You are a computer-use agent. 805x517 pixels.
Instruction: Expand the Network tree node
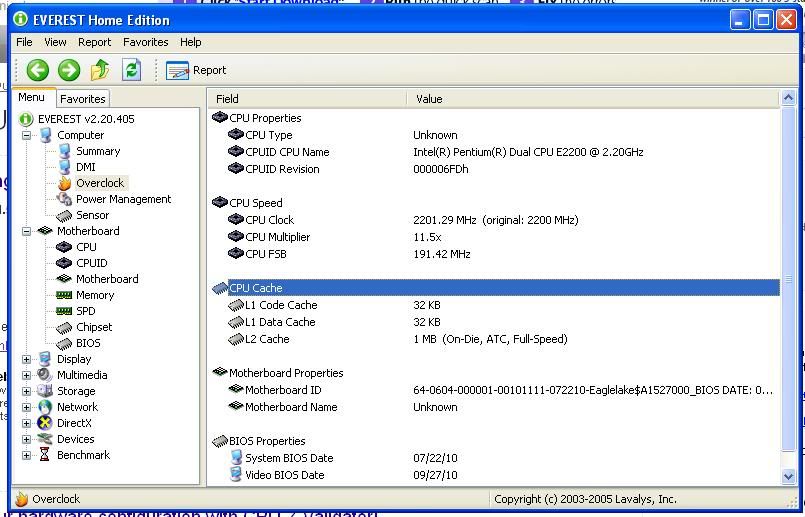tap(26, 408)
